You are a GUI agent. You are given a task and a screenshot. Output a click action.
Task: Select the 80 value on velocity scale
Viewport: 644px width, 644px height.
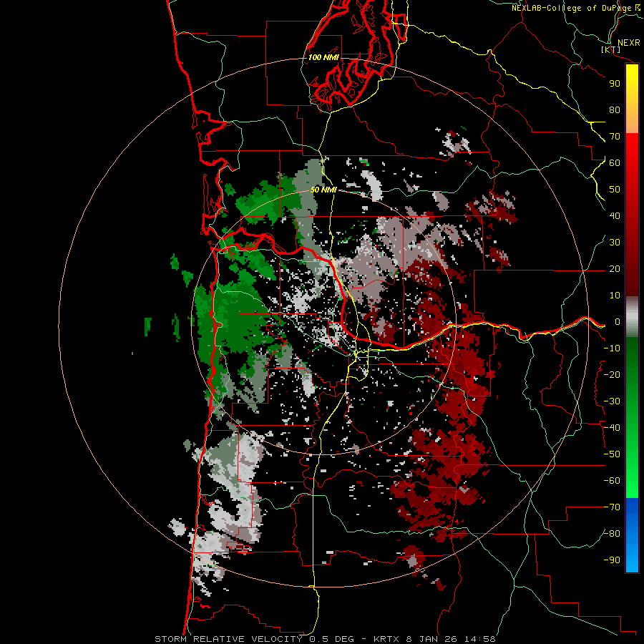coord(615,110)
